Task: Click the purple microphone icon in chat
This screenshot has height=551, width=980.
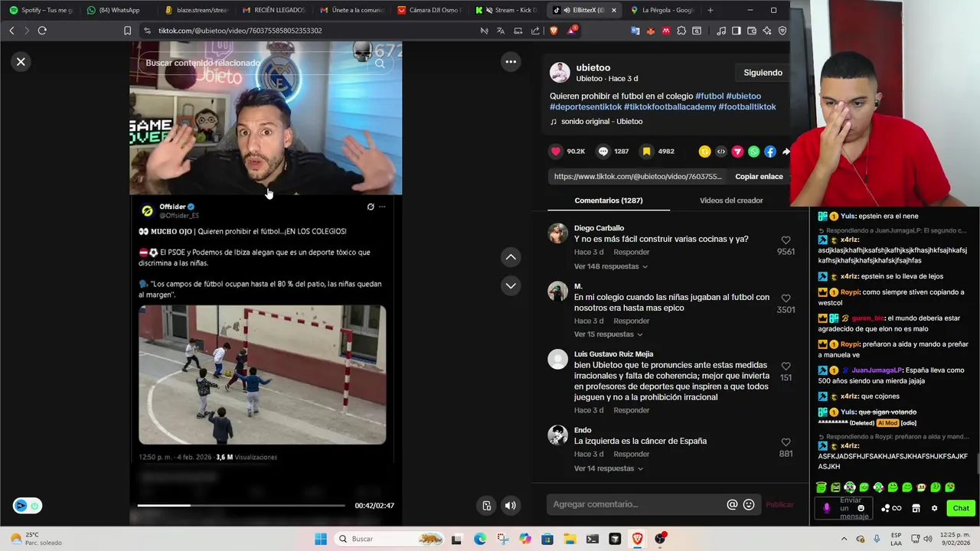Action: [x=826, y=508]
